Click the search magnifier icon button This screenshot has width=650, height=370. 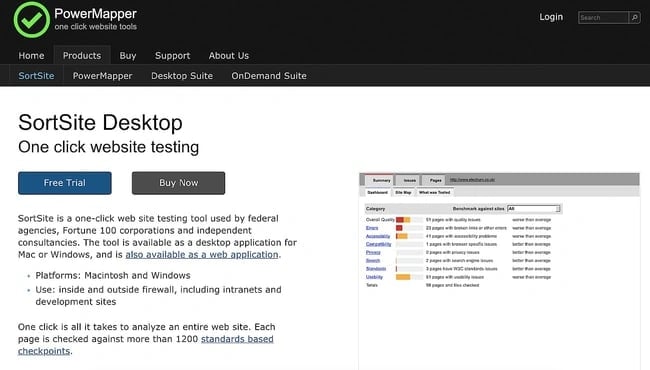(x=634, y=17)
